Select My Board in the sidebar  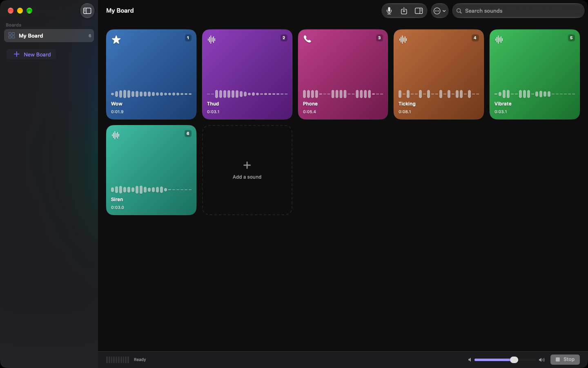pyautogui.click(x=49, y=36)
